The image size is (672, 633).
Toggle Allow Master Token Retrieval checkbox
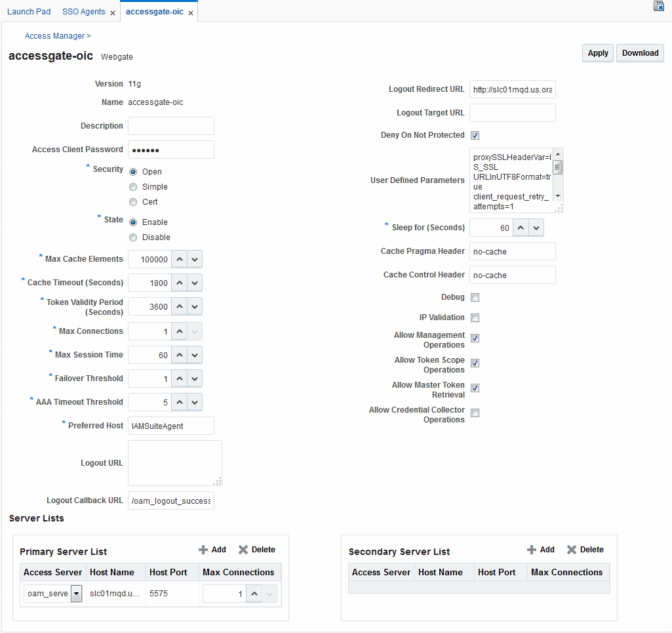[475, 388]
